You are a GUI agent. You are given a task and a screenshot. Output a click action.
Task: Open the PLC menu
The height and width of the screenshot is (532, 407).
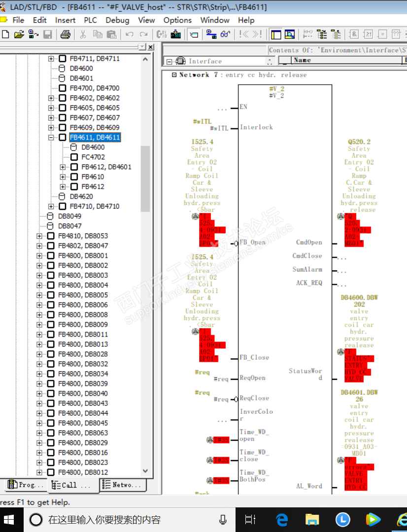[x=90, y=20]
